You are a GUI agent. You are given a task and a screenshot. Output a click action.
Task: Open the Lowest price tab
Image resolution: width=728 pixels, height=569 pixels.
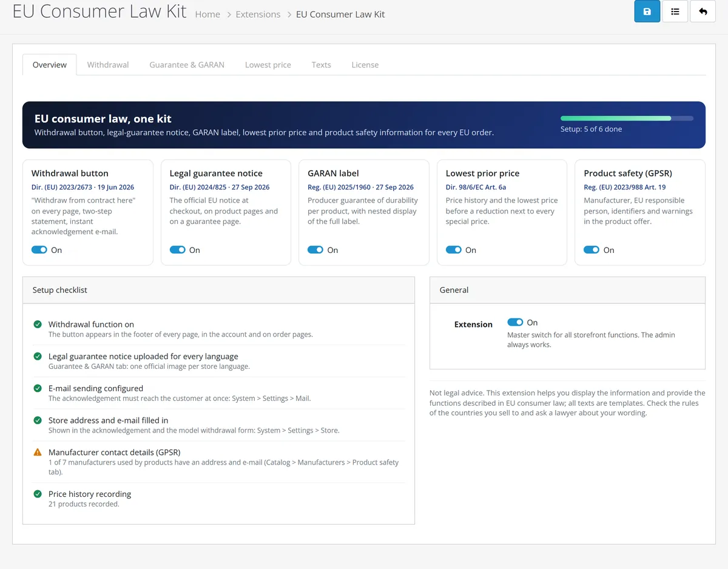coord(268,65)
